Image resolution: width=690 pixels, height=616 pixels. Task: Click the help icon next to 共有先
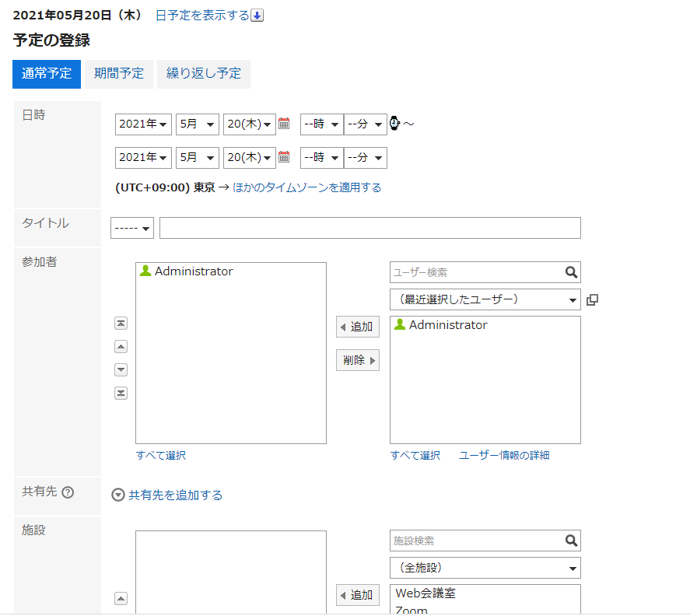tap(68, 492)
